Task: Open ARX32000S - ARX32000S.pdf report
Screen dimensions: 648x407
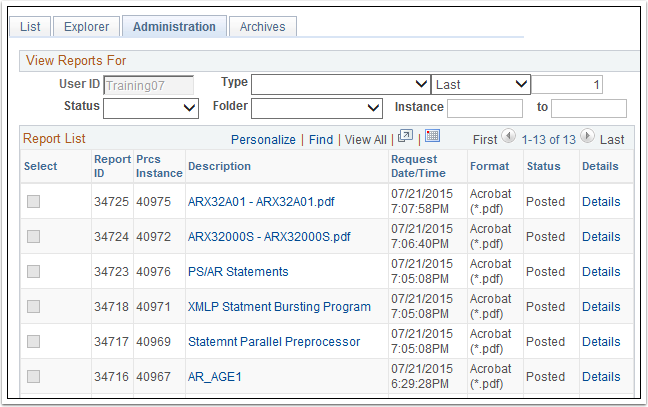Action: click(269, 237)
